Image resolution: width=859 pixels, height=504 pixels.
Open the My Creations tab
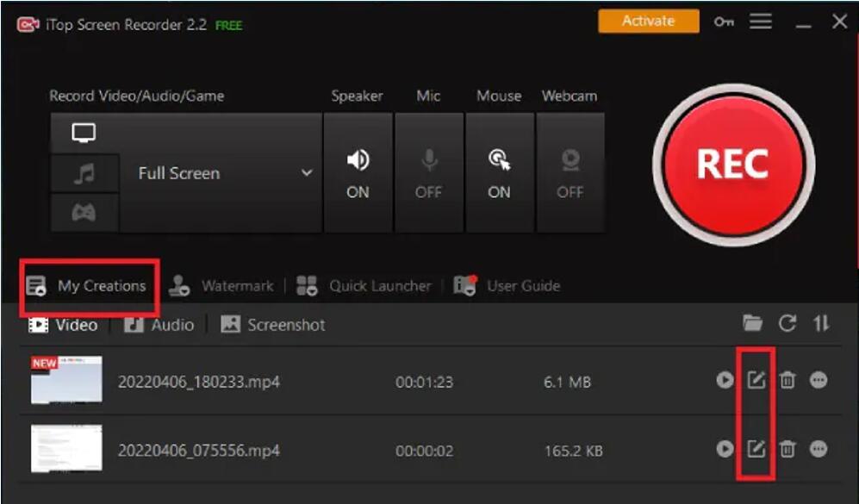pos(86,286)
